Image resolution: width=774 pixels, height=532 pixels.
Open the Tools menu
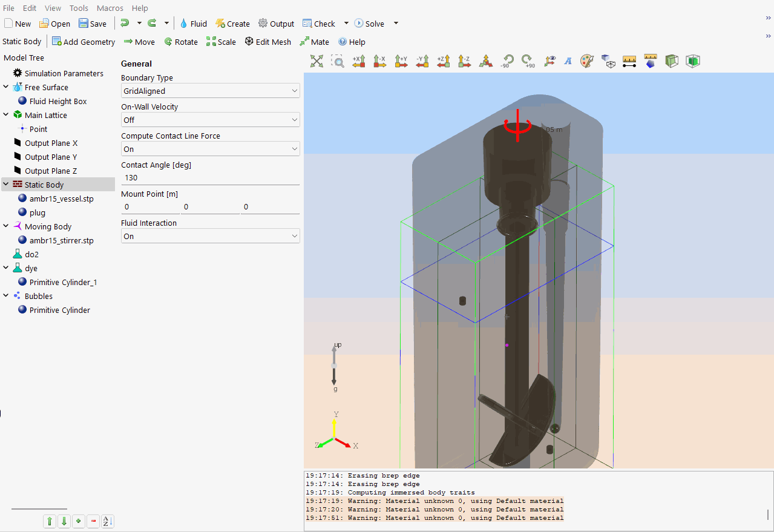pyautogui.click(x=79, y=8)
